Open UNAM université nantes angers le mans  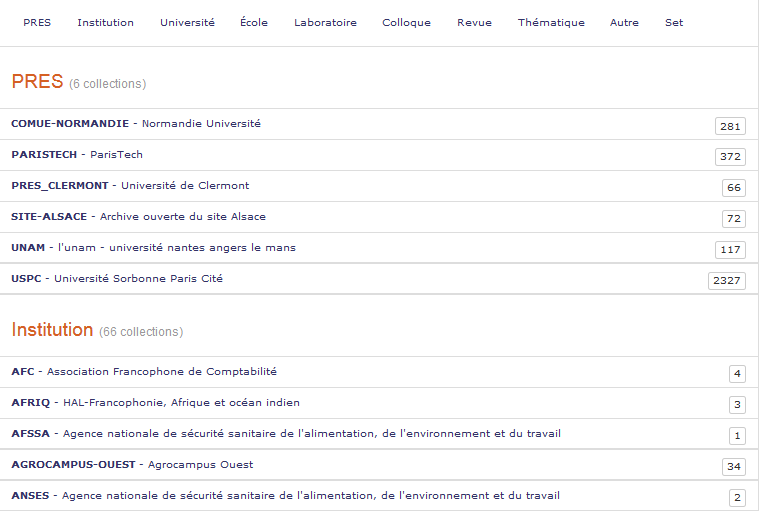point(154,247)
